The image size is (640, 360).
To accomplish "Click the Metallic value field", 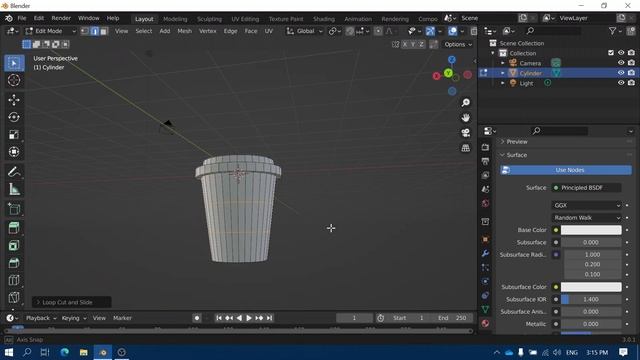I will (591, 324).
